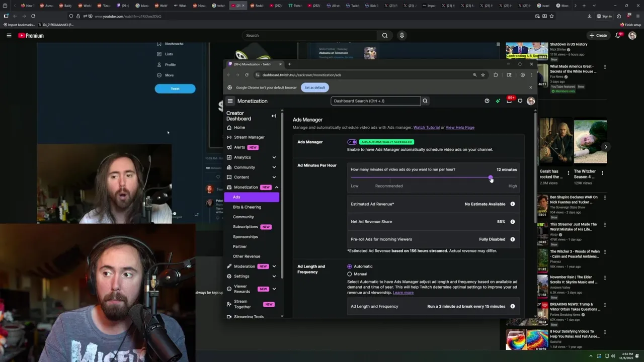Viewport: 644px width, 362px height.
Task: Open Partner under Monetization
Action: 240,247
